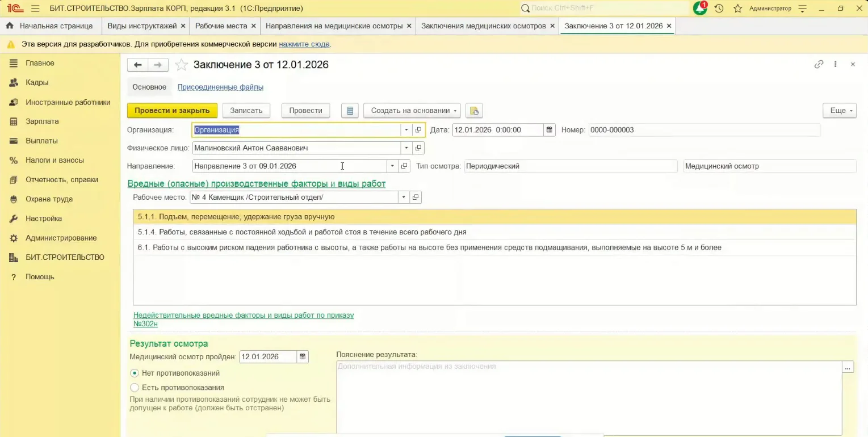Image resolution: width=868 pixels, height=437 pixels.
Task: Open the document movements report icon
Action: point(350,111)
